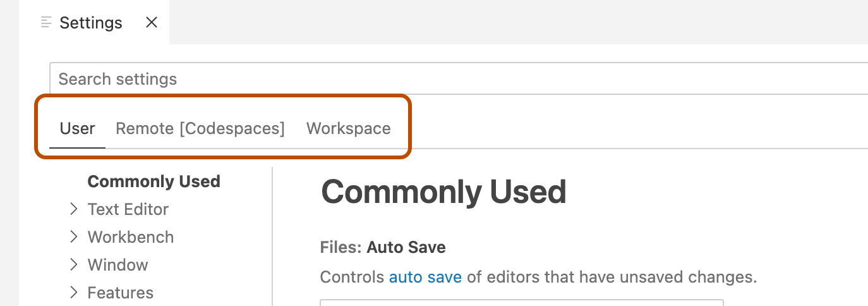This screenshot has height=306, width=868.
Task: Click the Files: Auto Save setting title
Action: click(x=383, y=247)
